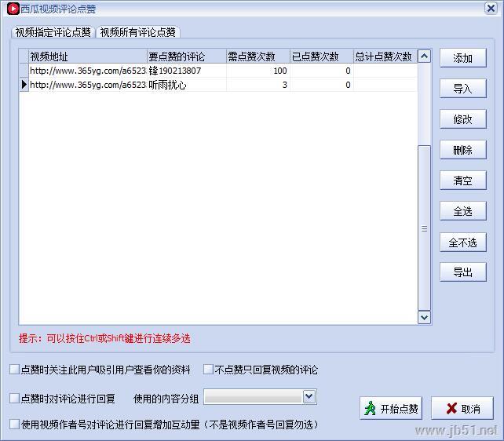Click the 3 likes-needed cell

click(x=258, y=85)
